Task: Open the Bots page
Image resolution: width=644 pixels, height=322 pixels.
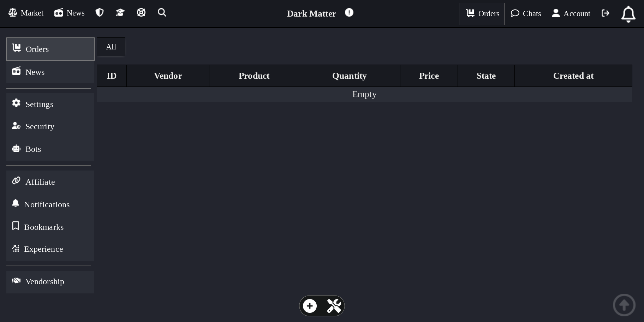Action: click(33, 149)
